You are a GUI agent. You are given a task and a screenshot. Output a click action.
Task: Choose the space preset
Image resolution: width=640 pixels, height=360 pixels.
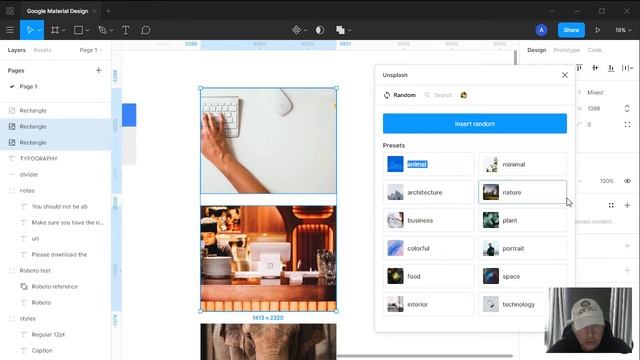click(522, 276)
